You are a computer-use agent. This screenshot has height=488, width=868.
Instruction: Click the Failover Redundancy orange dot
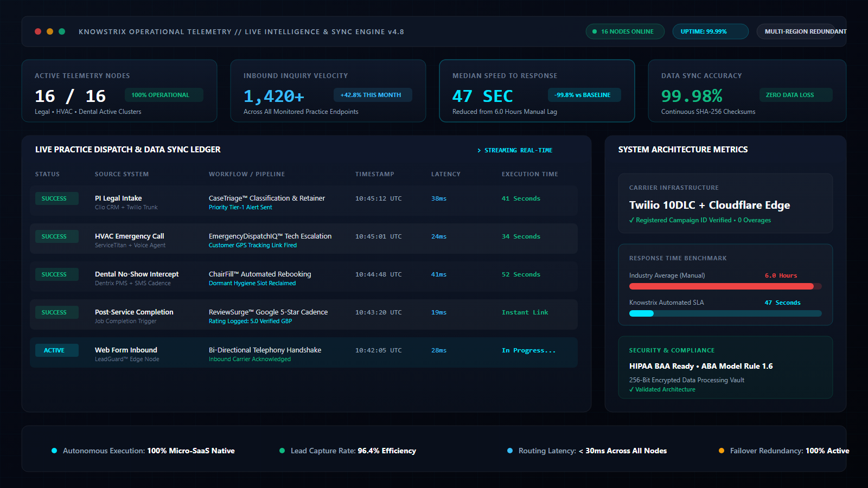(722, 451)
